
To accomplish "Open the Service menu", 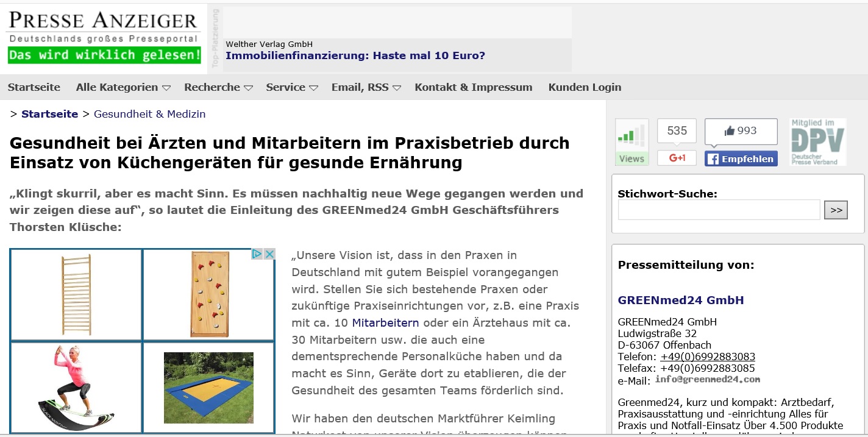I will point(285,87).
